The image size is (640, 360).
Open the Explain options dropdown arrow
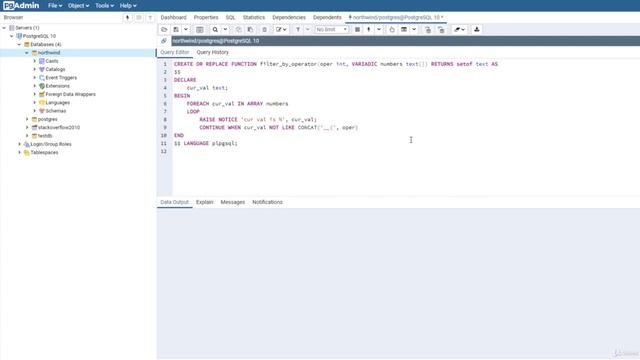[414, 29]
